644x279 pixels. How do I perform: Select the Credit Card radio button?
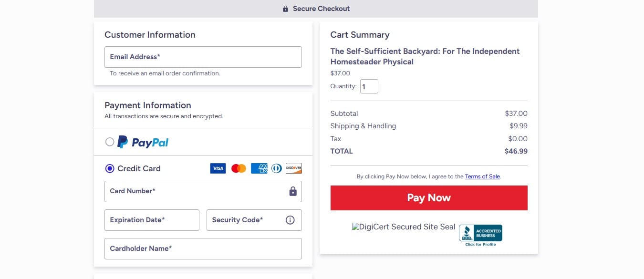pos(110,168)
